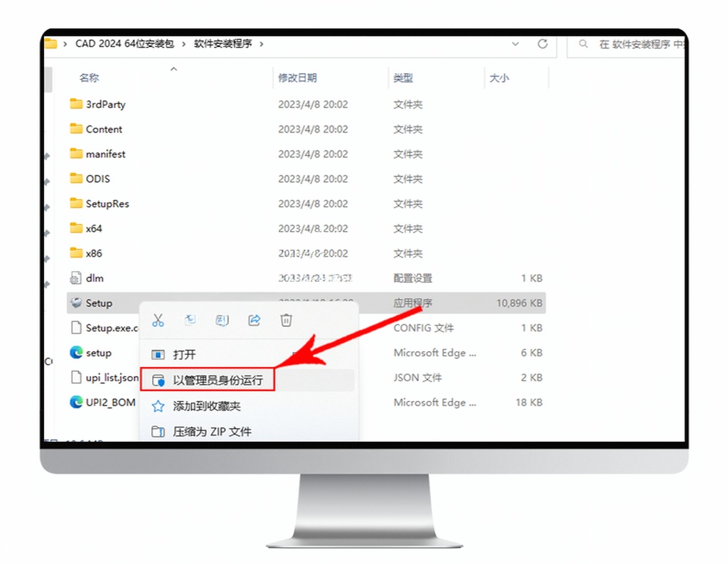Click the UPI2_BOM Edge file icon
The image size is (728, 564).
75,402
